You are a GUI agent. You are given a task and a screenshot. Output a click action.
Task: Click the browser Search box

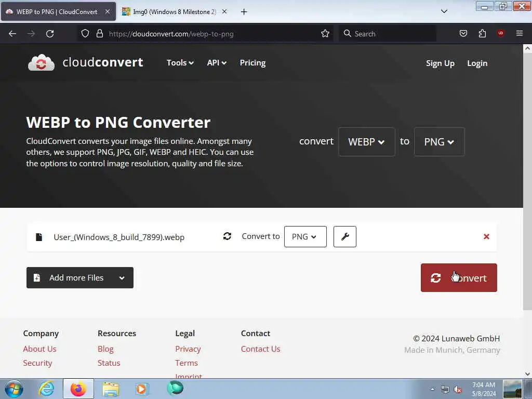[387, 34]
